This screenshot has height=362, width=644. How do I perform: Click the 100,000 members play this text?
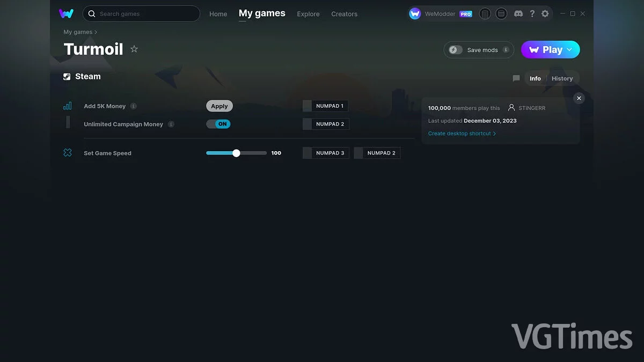pyautogui.click(x=464, y=108)
